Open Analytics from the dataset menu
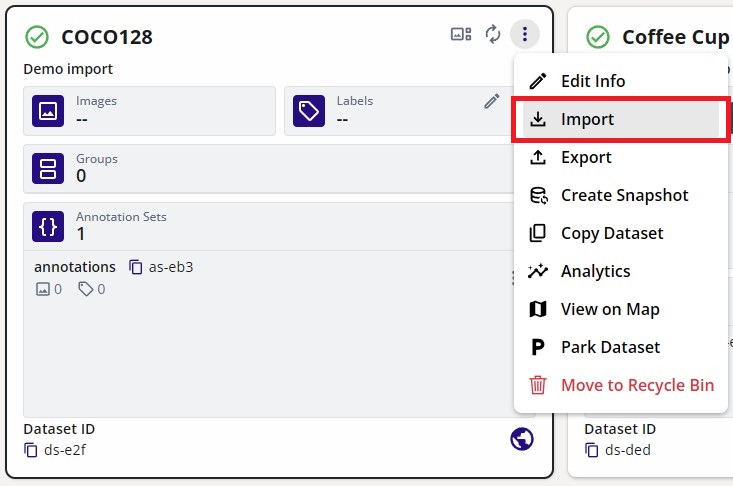The width and height of the screenshot is (733, 486). point(620,271)
